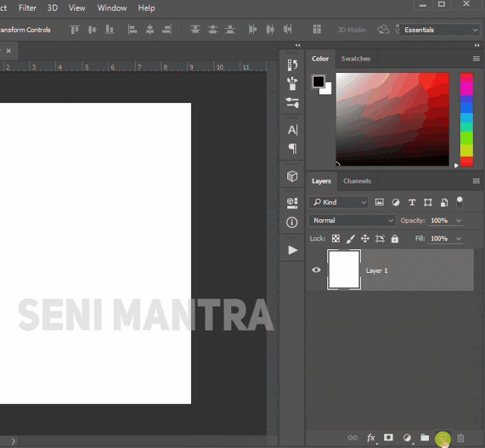Viewport: 485px width, 448px height.
Task: Open the Essentials workspace dropdown
Action: (x=440, y=30)
